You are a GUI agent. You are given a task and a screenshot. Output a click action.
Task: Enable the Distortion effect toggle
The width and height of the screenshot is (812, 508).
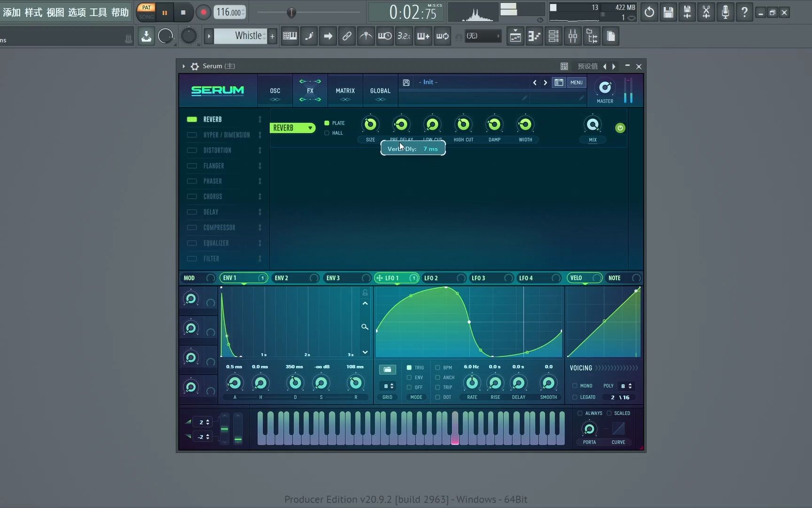pyautogui.click(x=192, y=151)
